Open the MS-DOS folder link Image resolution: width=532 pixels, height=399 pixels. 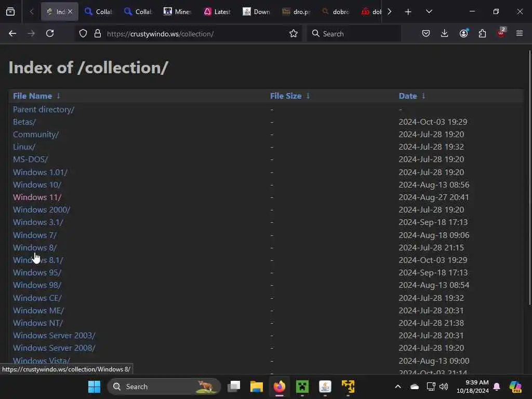pos(31,159)
